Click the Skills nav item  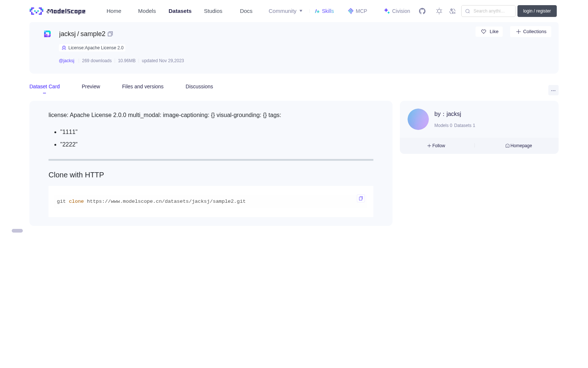pyautogui.click(x=325, y=11)
